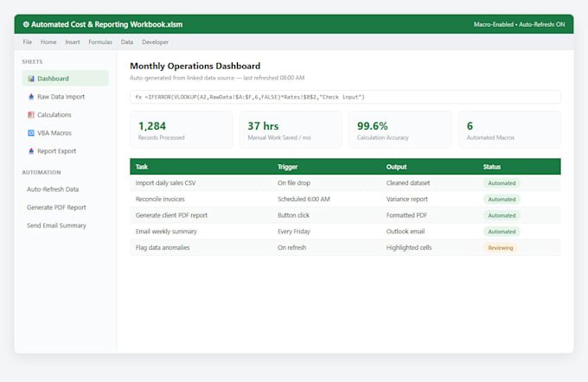Image resolution: width=588 pixels, height=382 pixels.
Task: Click the Report Export sheet icon
Action: pos(31,151)
